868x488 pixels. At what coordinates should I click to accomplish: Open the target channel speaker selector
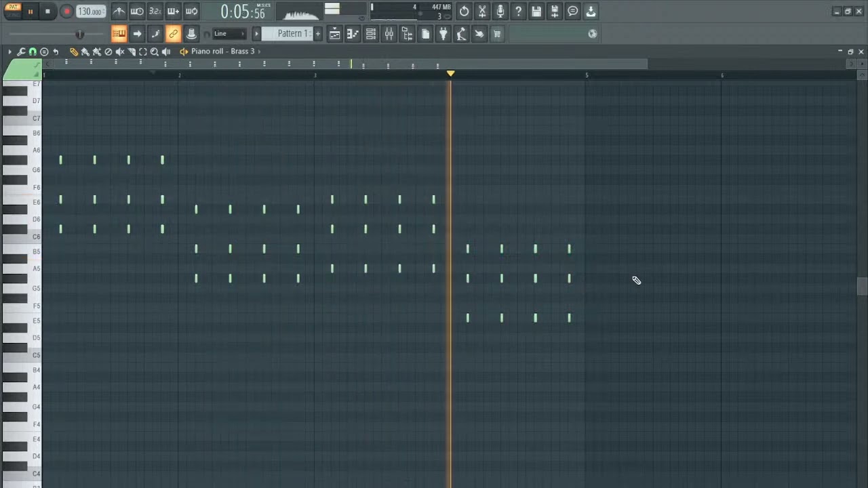tap(184, 52)
